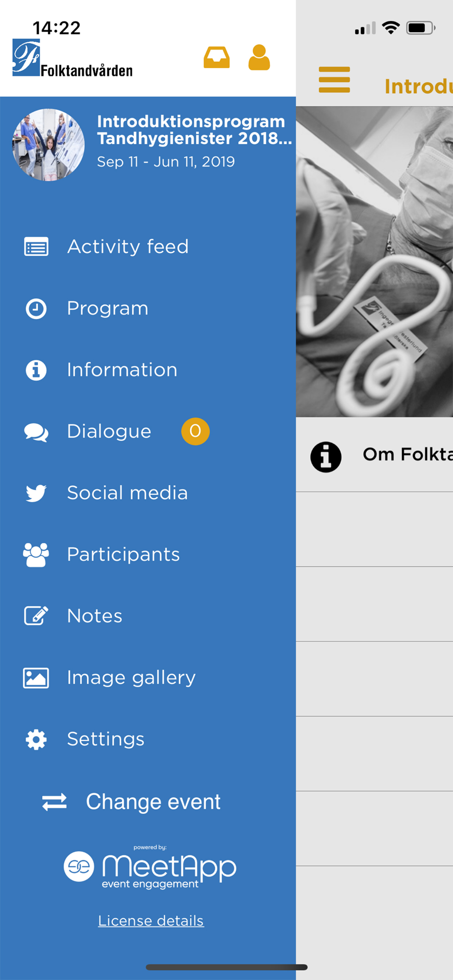The image size is (453, 980).
Task: Click the Social media Twitter bird icon
Action: pyautogui.click(x=36, y=493)
